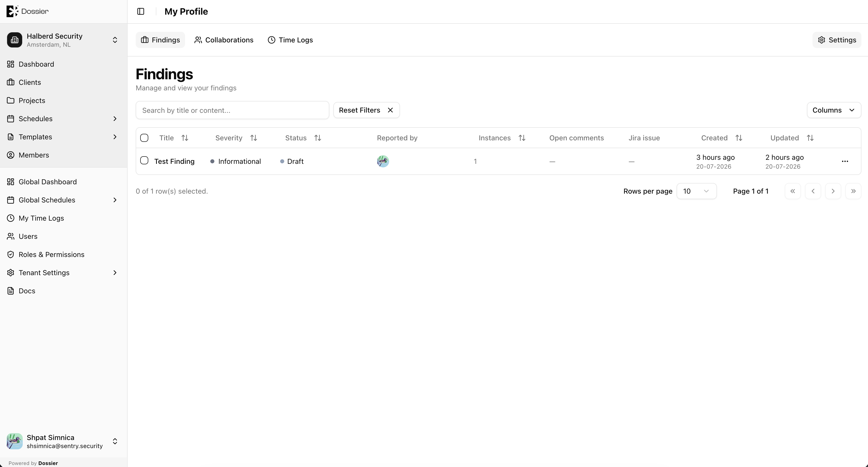Switch to the Time Logs tab
The image size is (868, 467).
[x=290, y=40]
